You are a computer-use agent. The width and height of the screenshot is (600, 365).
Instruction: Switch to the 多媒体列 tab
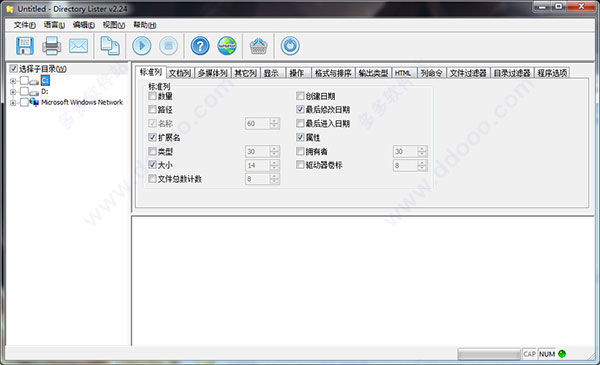tap(213, 73)
